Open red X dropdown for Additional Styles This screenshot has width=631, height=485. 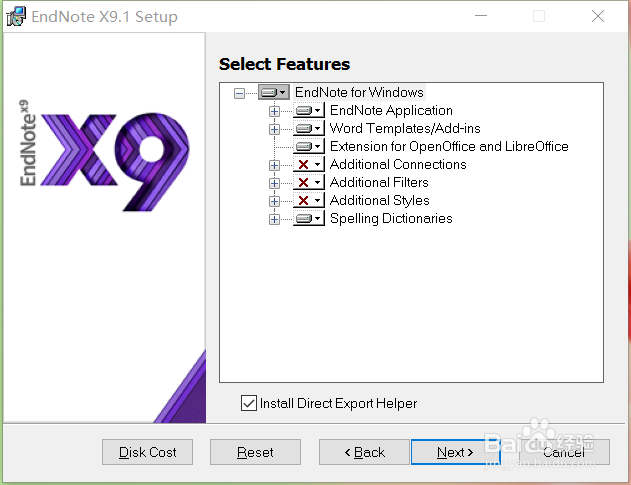309,200
